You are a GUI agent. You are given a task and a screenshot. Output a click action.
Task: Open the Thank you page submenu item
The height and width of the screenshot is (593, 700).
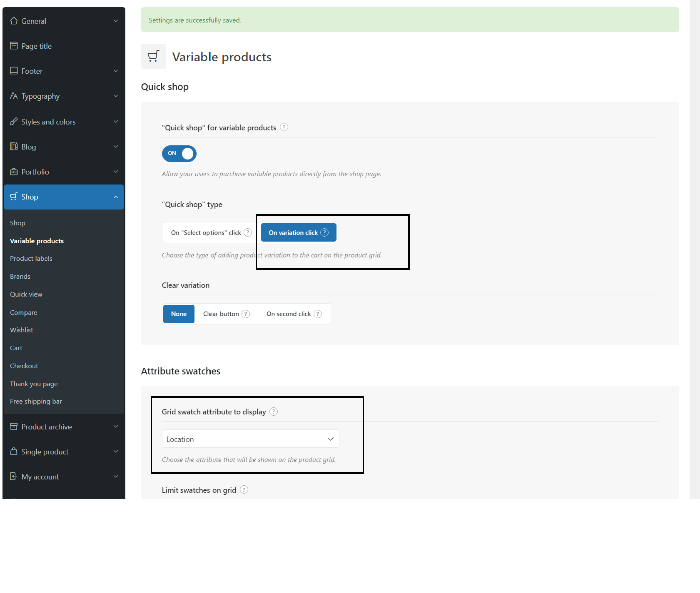coord(34,384)
